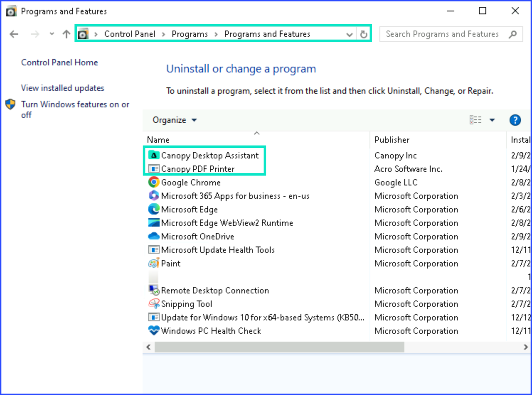Click the Canopy Desktop Assistant icon
The image size is (532, 395).
tap(154, 155)
